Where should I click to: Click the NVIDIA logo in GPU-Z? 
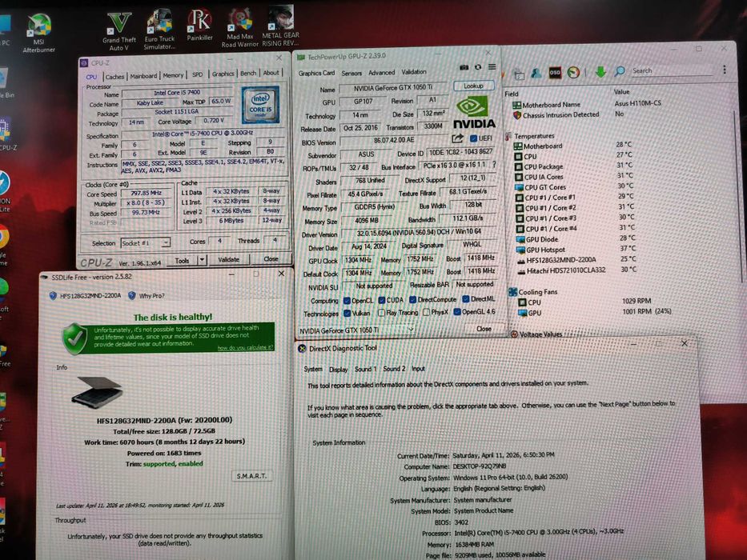click(474, 112)
